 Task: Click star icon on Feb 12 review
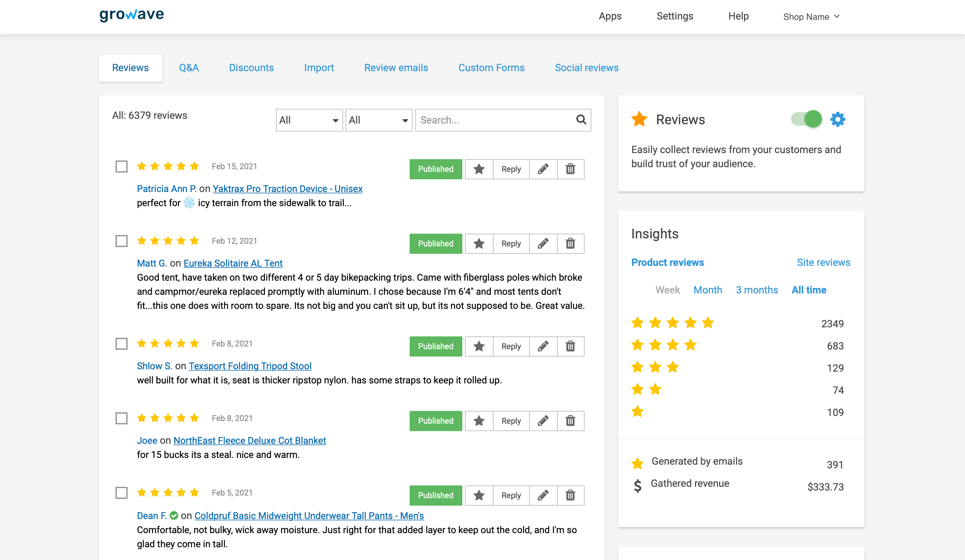479,243
